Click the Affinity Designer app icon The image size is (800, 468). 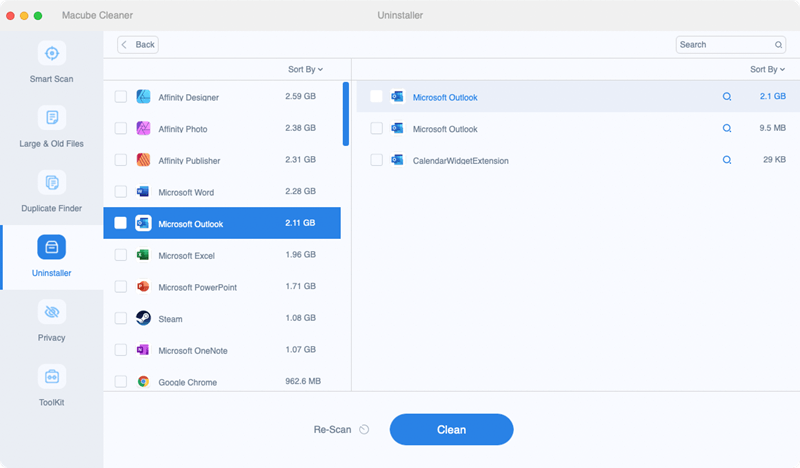coord(143,96)
